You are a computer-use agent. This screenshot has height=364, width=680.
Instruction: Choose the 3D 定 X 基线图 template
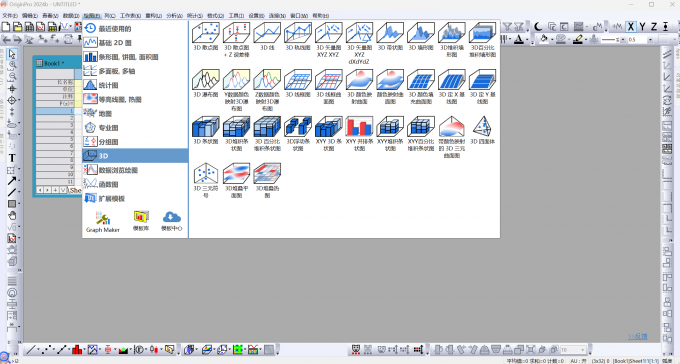[451, 87]
